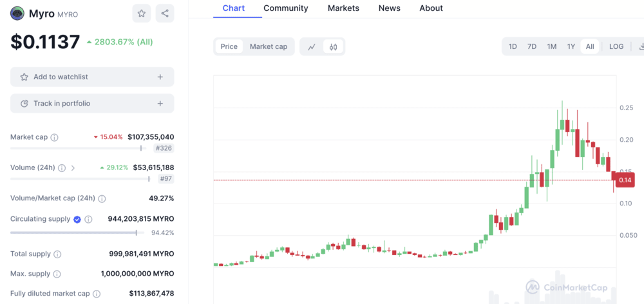
Task: Click the share icon beside Myro
Action: [x=166, y=14]
